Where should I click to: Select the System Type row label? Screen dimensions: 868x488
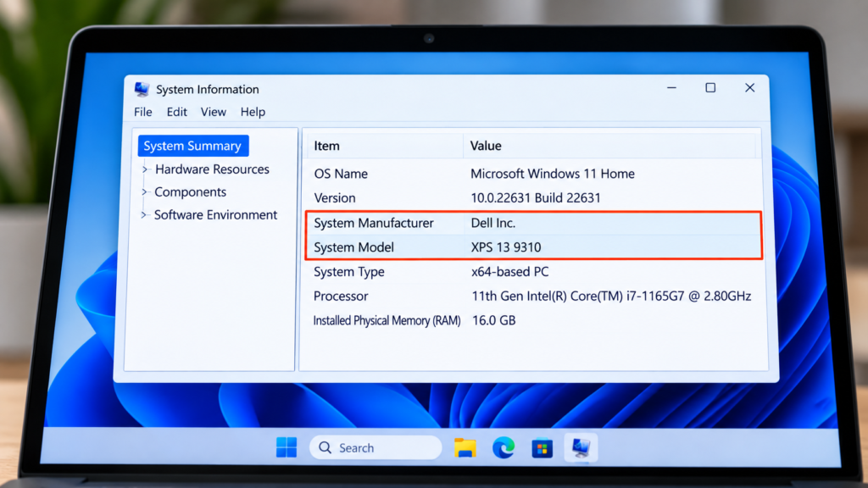tap(348, 272)
